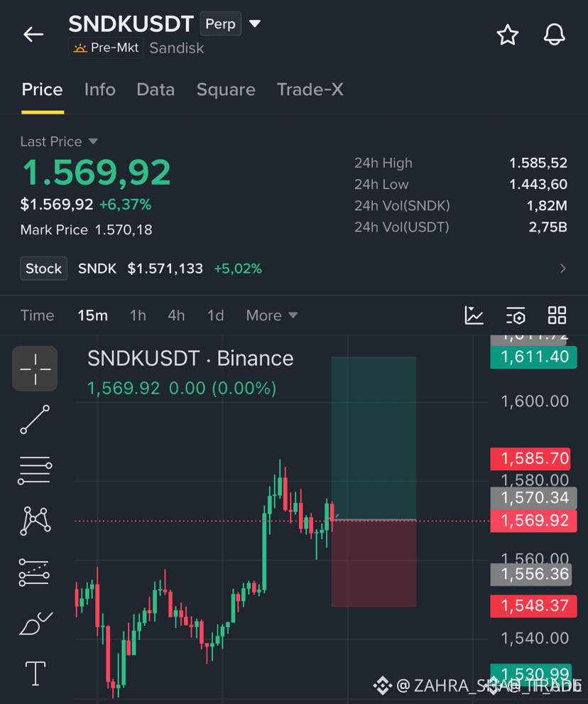Click the 1,540.00 axis price
This screenshot has width=588, height=704.
click(x=535, y=638)
